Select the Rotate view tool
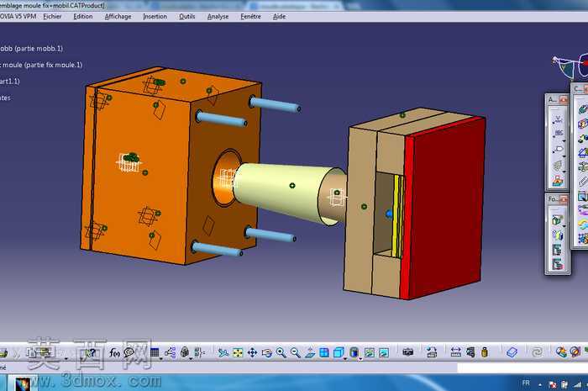 click(267, 352)
